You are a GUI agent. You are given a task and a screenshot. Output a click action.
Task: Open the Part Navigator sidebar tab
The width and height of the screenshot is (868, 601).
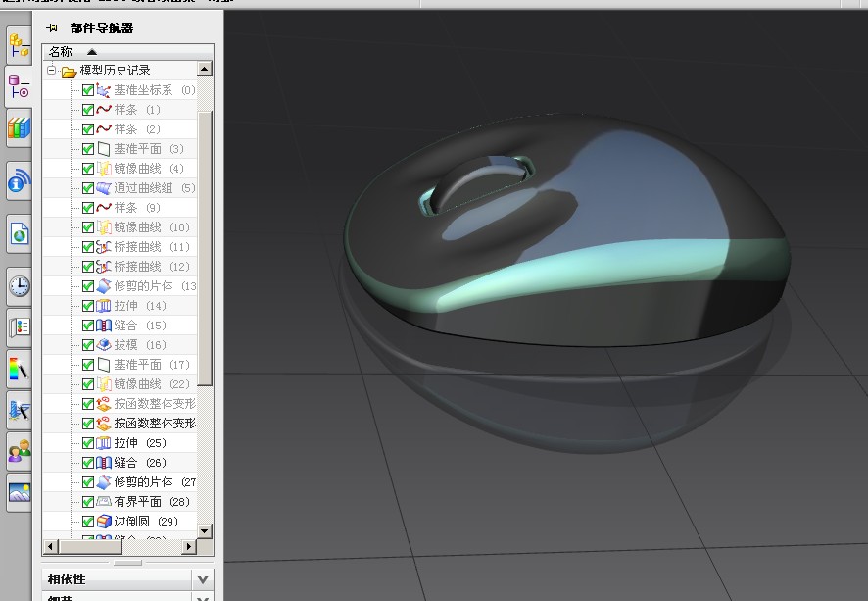click(x=19, y=87)
